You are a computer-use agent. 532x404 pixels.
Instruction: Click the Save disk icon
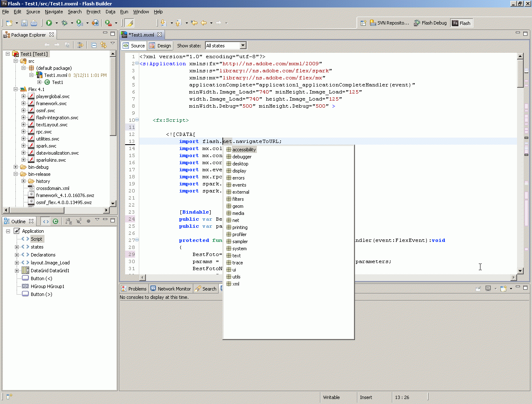(x=24, y=23)
